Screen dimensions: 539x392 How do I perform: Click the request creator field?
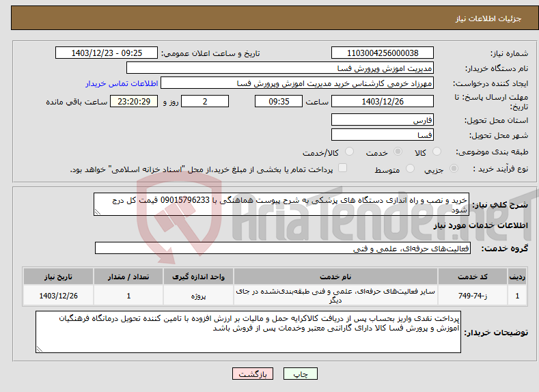pyautogui.click(x=297, y=83)
